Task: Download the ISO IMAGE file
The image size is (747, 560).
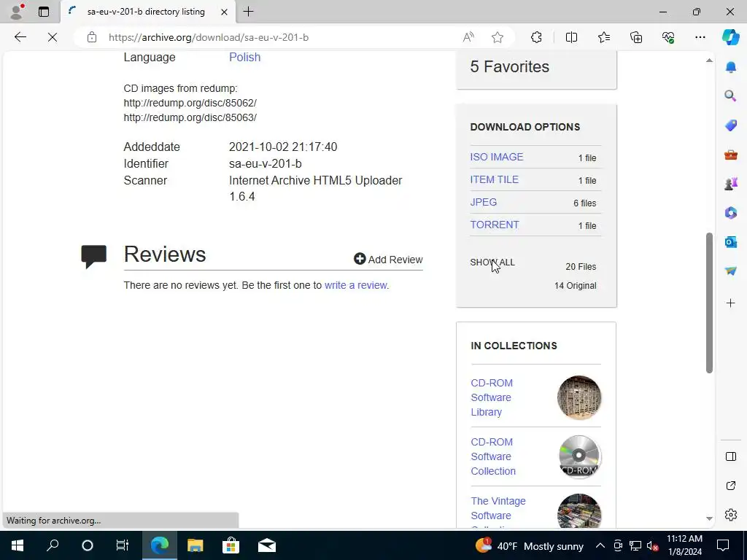Action: [x=497, y=157]
